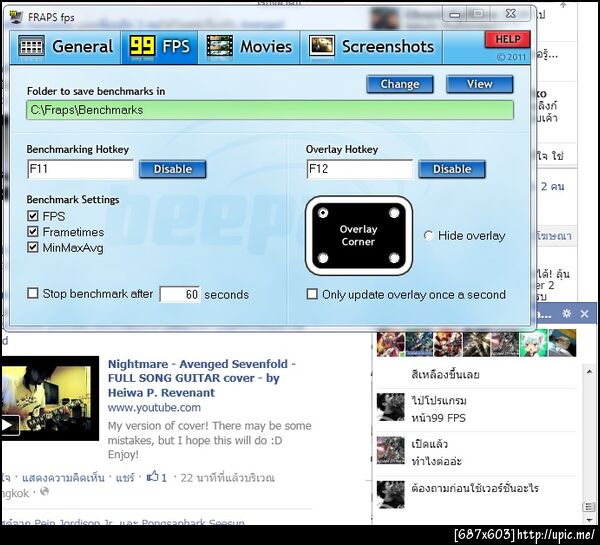Click the General tab keyboard icon
This screenshot has width=600, height=545.
[x=31, y=47]
